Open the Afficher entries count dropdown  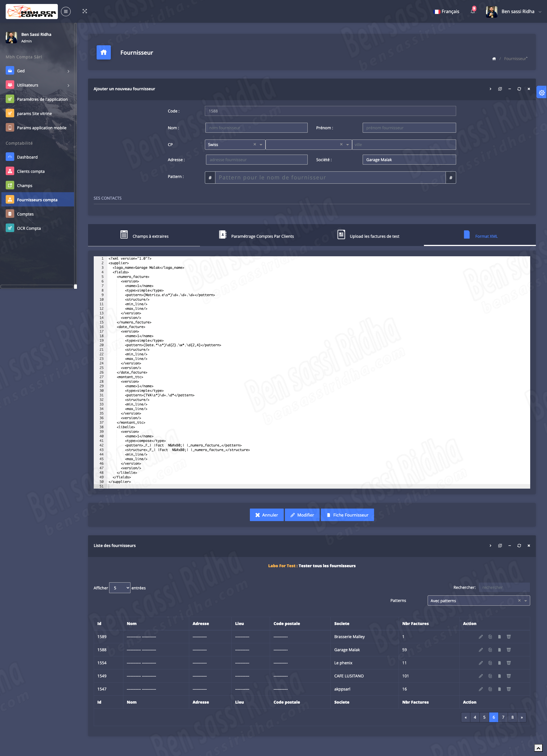(x=119, y=588)
